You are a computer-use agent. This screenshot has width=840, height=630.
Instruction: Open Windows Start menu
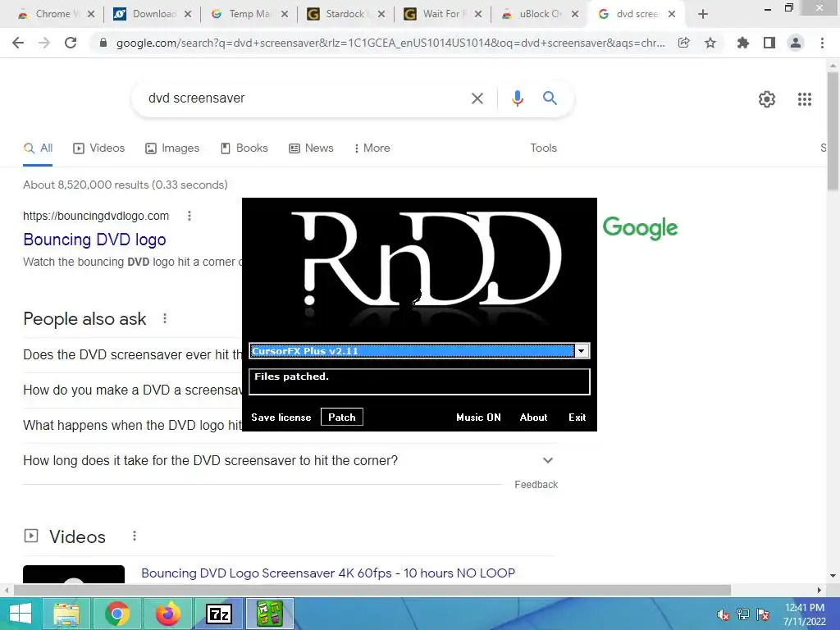click(x=20, y=614)
